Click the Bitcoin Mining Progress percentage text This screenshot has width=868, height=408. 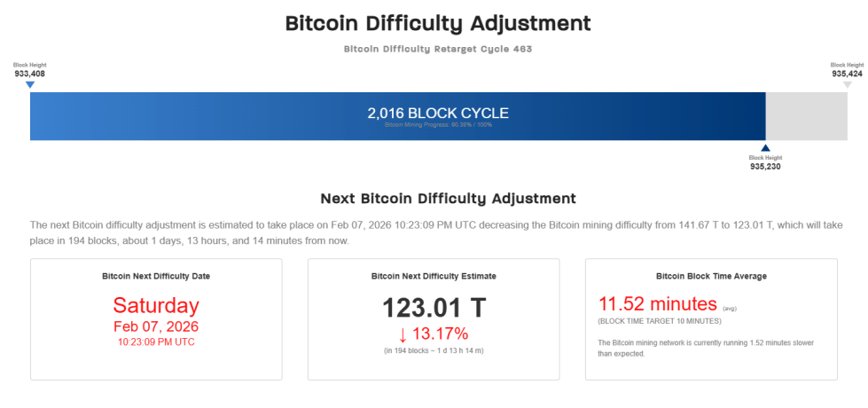[438, 125]
